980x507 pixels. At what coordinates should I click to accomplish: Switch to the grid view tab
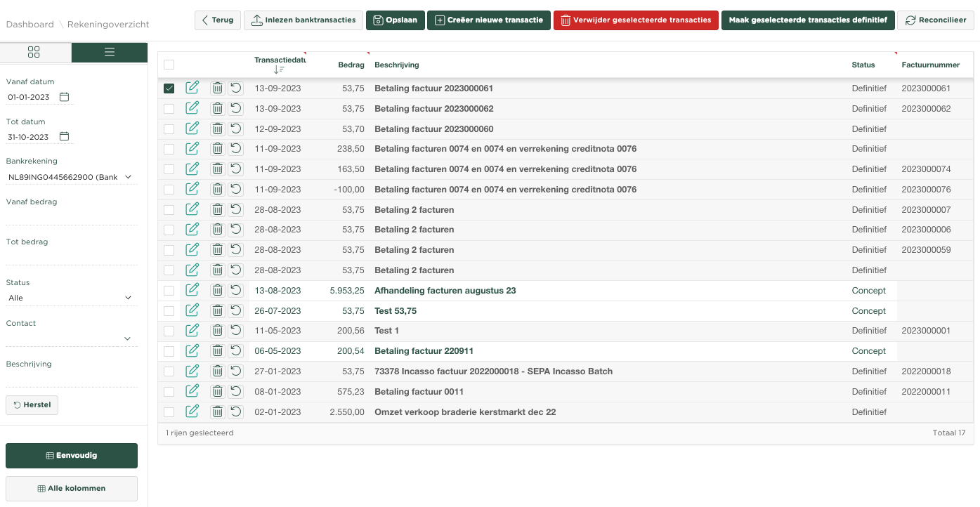34,52
